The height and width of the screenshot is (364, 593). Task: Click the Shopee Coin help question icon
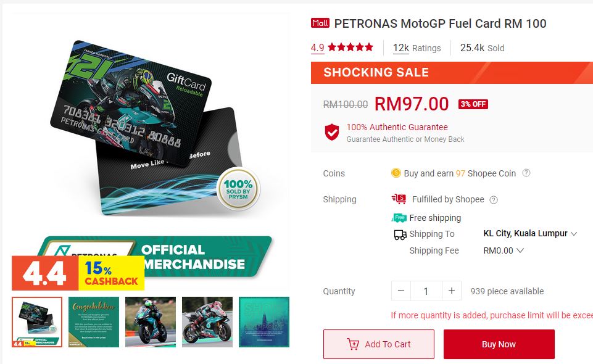[x=526, y=173]
